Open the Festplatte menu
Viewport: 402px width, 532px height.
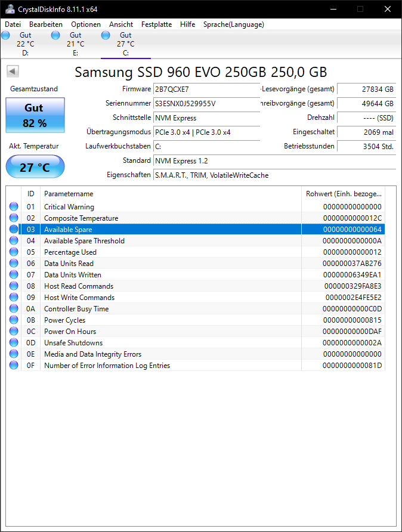tap(156, 24)
